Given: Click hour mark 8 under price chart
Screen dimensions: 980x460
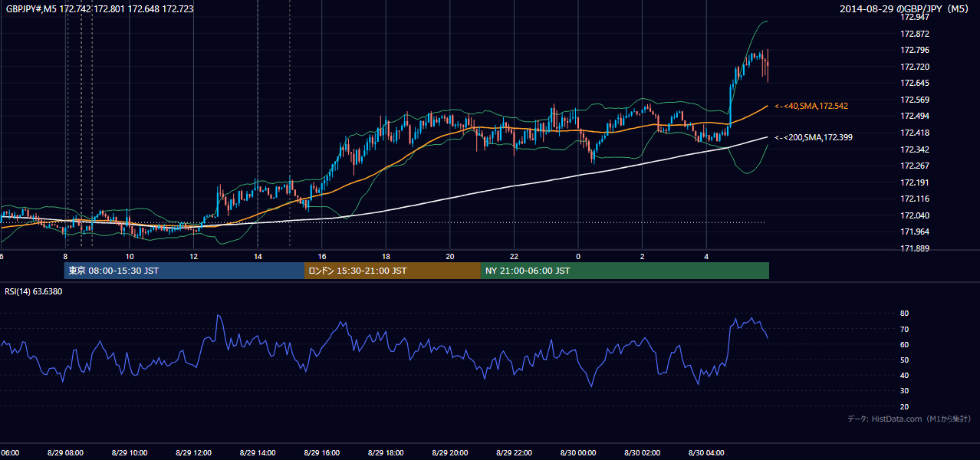Looking at the screenshot, I should 65,256.
